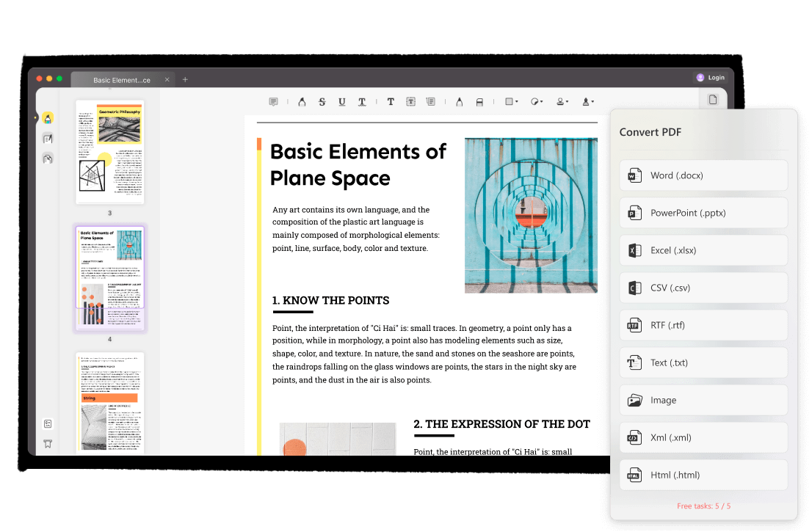
Task: Open the bookmarks panel icon in sidebar
Action: click(x=48, y=444)
